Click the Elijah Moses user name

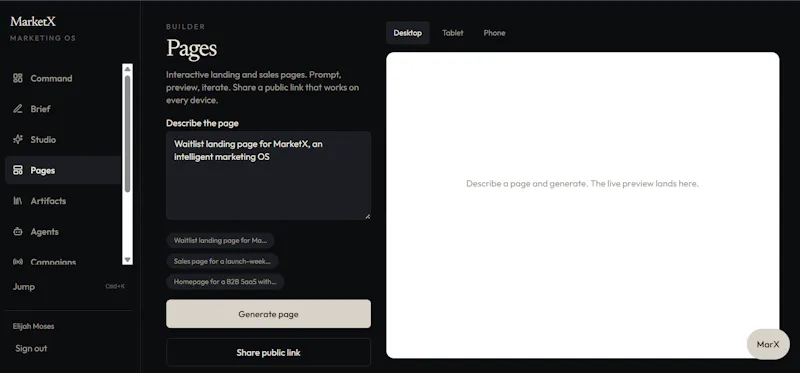pyautogui.click(x=33, y=326)
